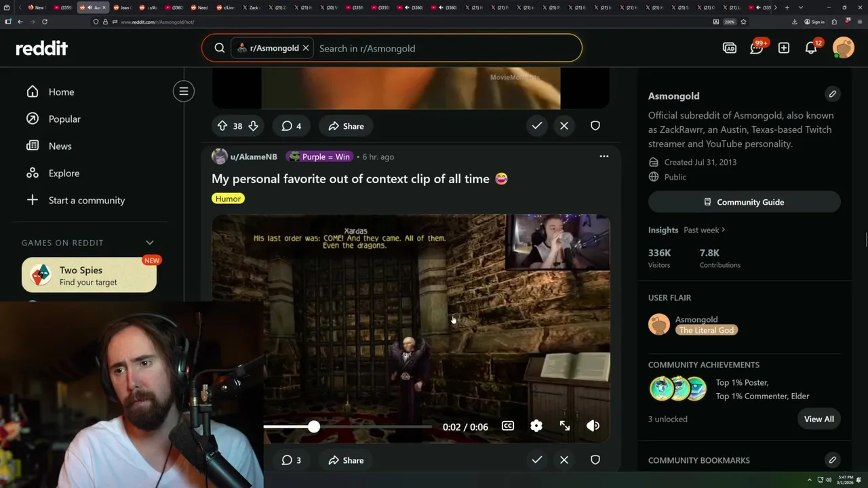
Task: Click the create post plus icon
Action: [x=784, y=48]
